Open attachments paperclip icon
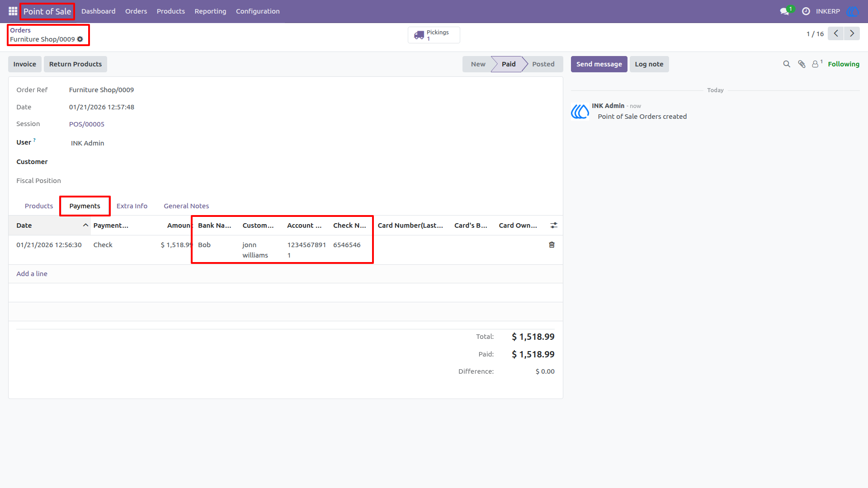 coord(802,64)
